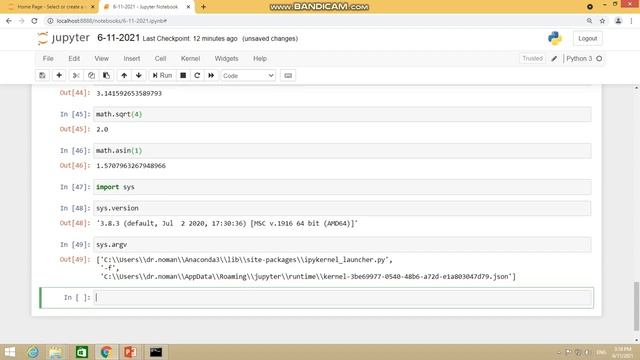Open the cell type Code dropdown

pyautogui.click(x=248, y=76)
